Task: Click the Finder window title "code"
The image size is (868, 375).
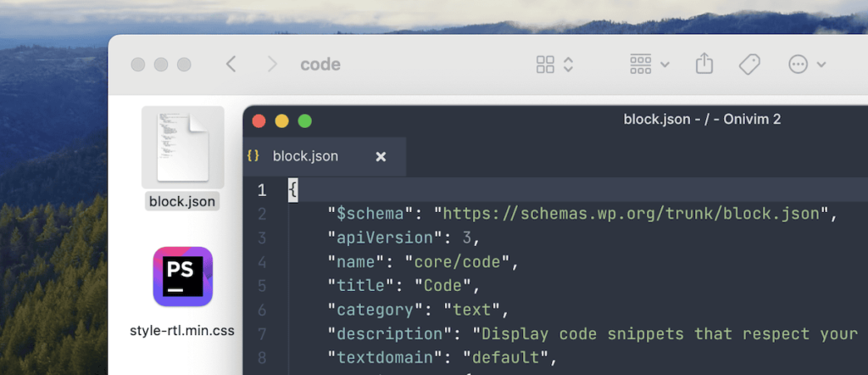Action: (320, 64)
